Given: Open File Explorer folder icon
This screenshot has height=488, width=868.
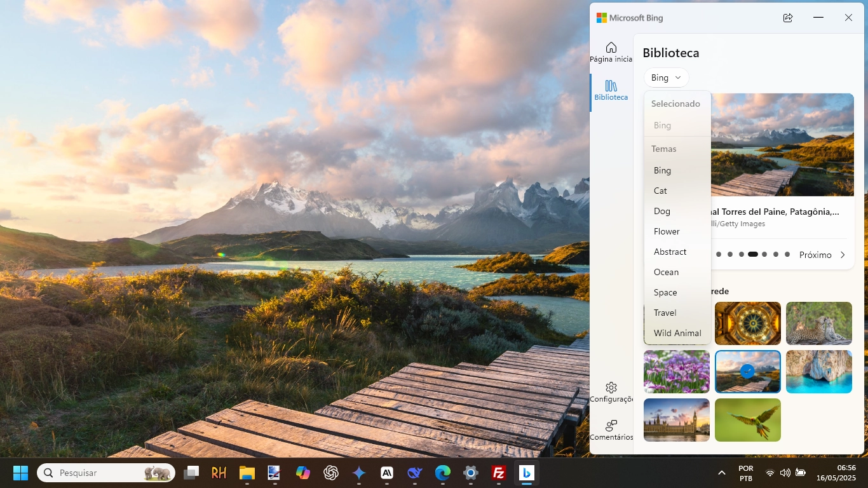Looking at the screenshot, I should pyautogui.click(x=247, y=473).
